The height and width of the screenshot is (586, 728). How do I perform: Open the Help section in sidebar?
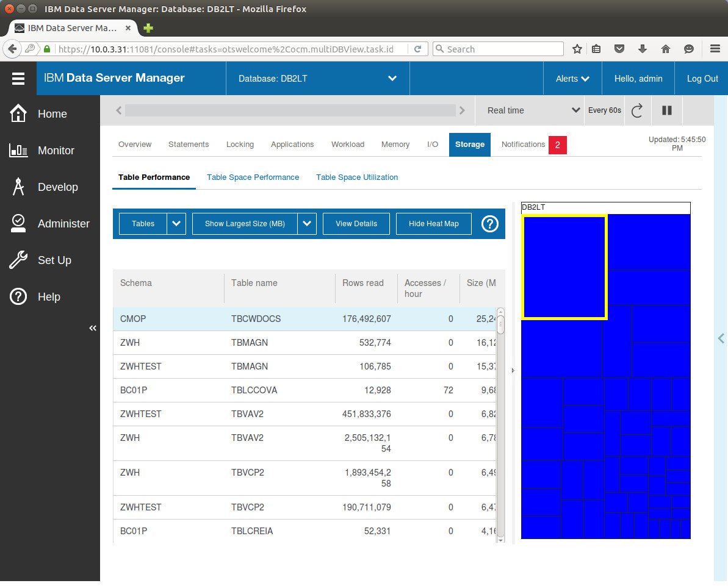click(49, 297)
